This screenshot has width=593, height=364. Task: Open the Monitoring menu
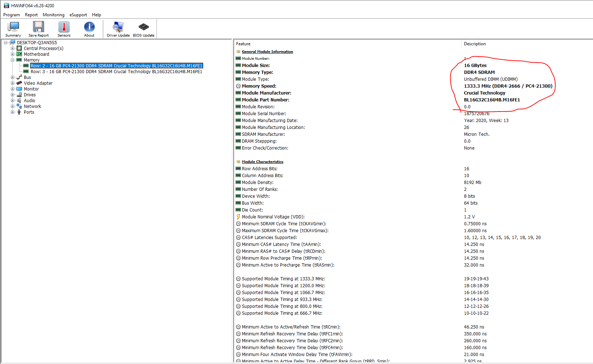(54, 15)
